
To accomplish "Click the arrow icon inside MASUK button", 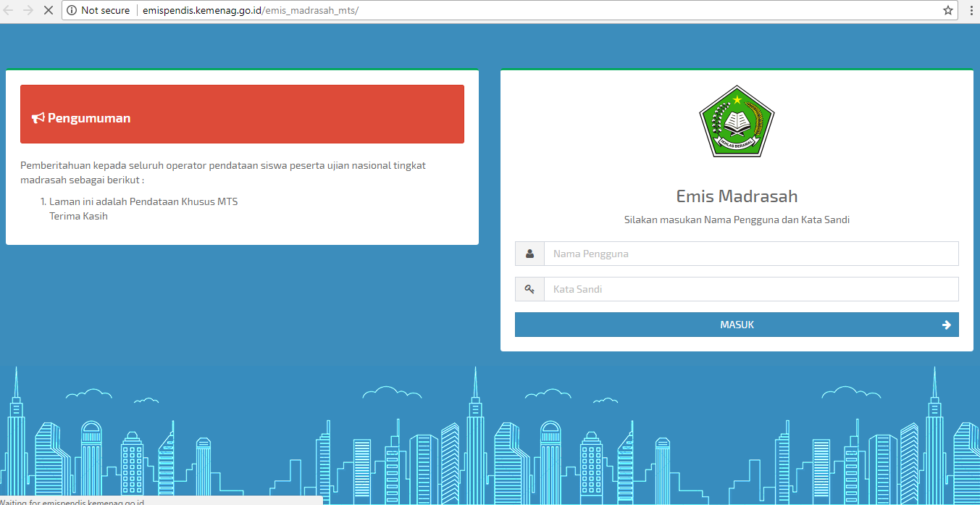I will tap(946, 325).
